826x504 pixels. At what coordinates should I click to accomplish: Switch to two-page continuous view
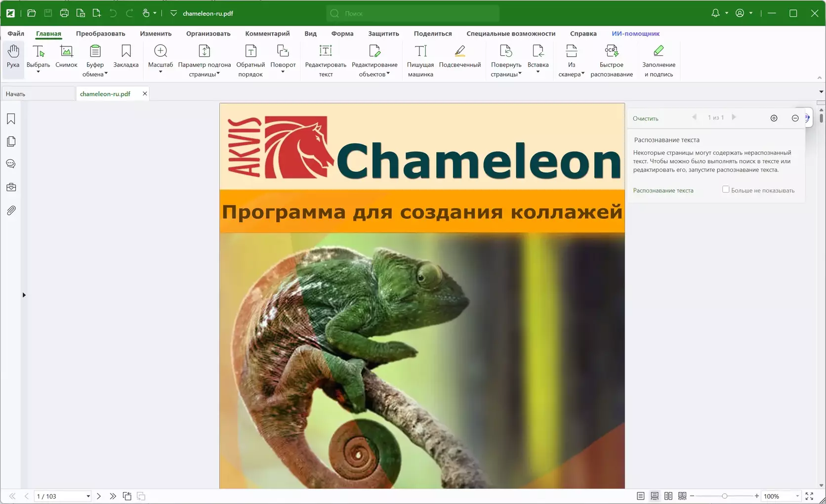682,496
